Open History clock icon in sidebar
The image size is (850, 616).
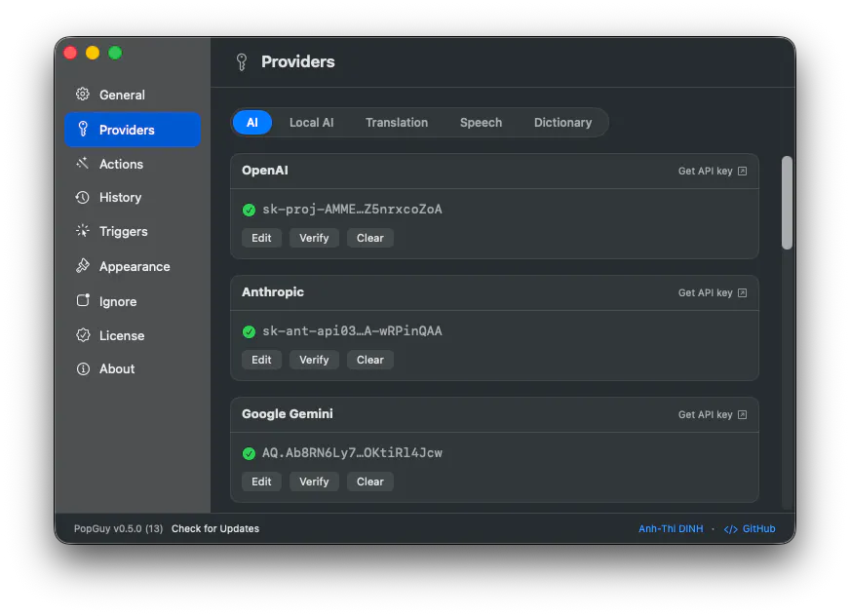tap(83, 198)
